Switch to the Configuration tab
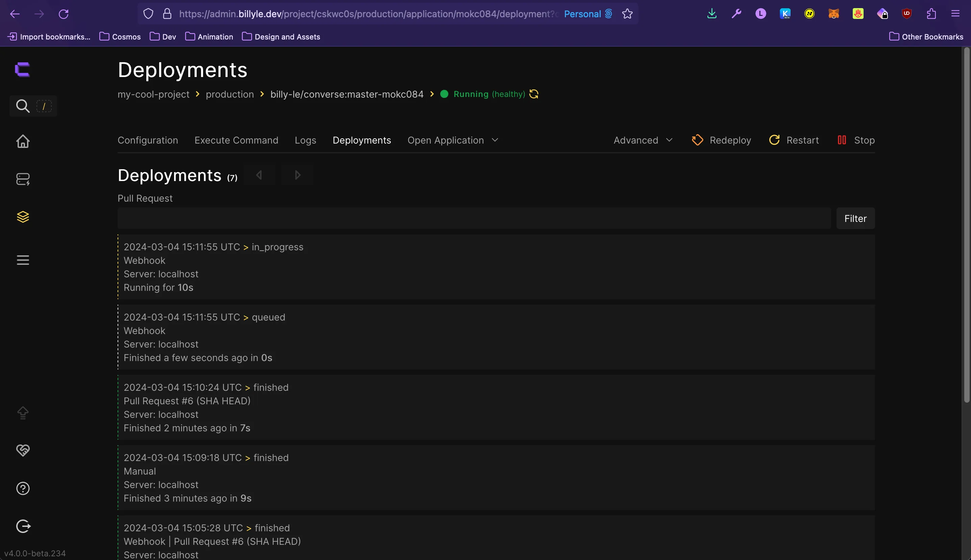This screenshot has width=971, height=560. tap(148, 141)
